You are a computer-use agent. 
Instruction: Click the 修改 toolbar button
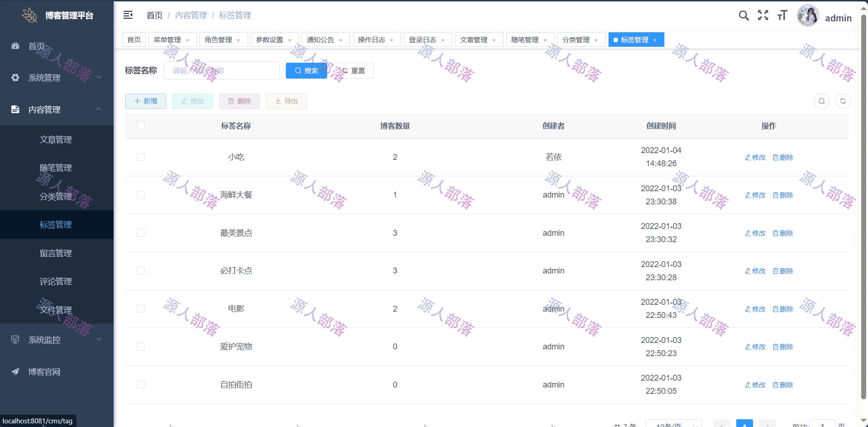pos(192,101)
